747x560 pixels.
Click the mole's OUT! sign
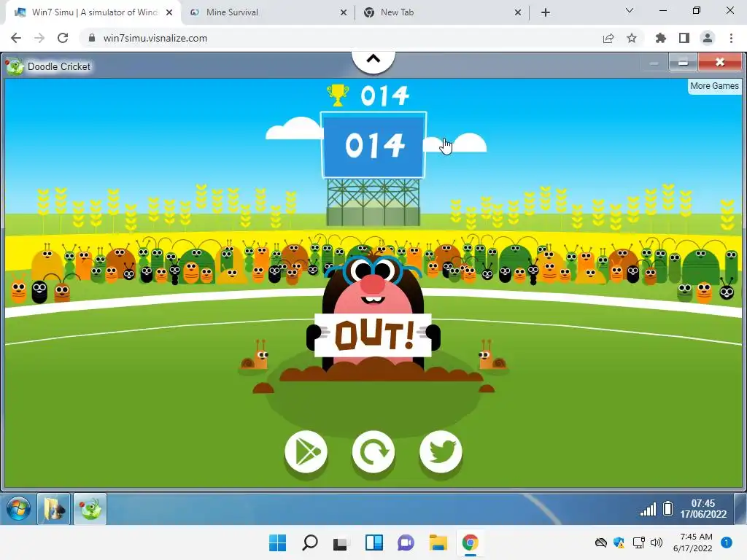coord(373,335)
